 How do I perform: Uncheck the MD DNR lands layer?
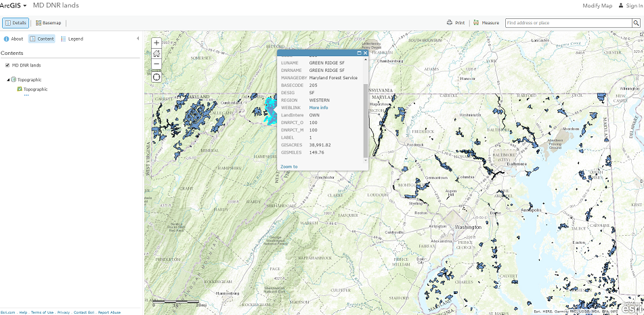(7, 65)
